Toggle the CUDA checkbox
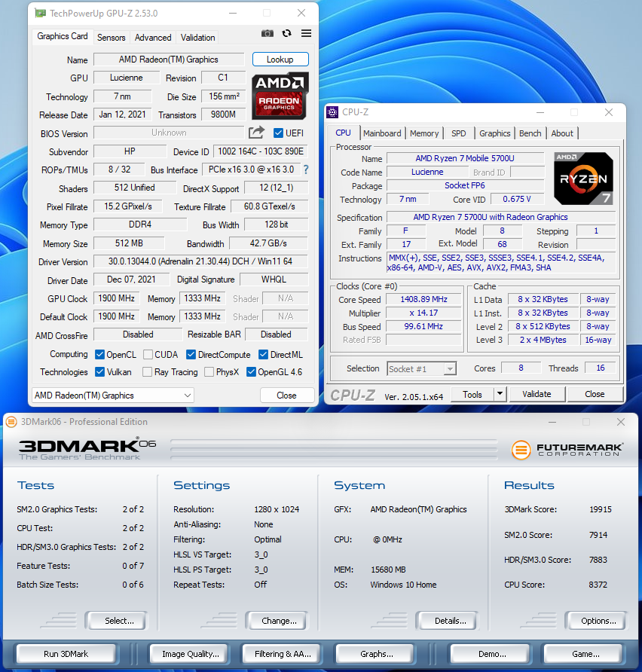This screenshot has width=642, height=672. tap(148, 354)
